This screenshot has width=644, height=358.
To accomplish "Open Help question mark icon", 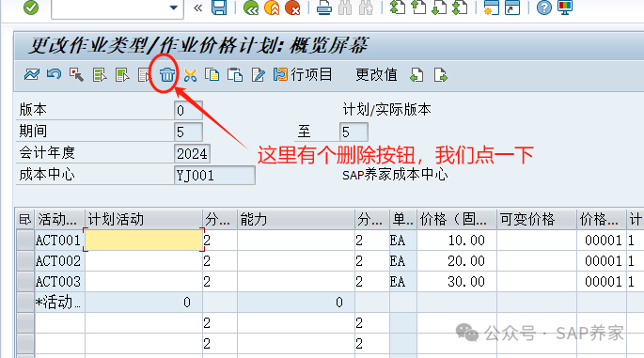I will click(543, 8).
